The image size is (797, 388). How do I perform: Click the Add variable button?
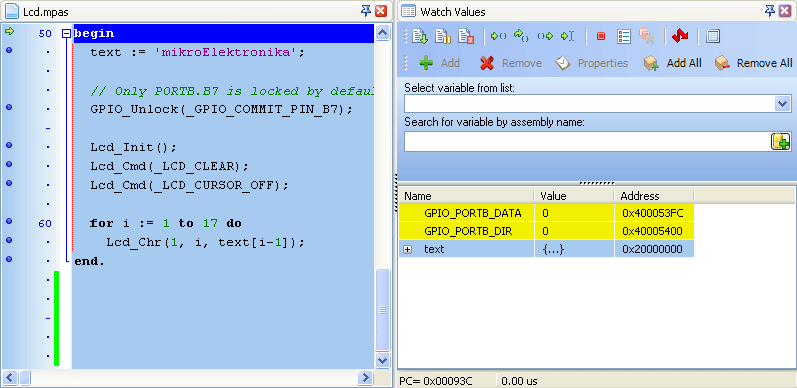tap(439, 63)
